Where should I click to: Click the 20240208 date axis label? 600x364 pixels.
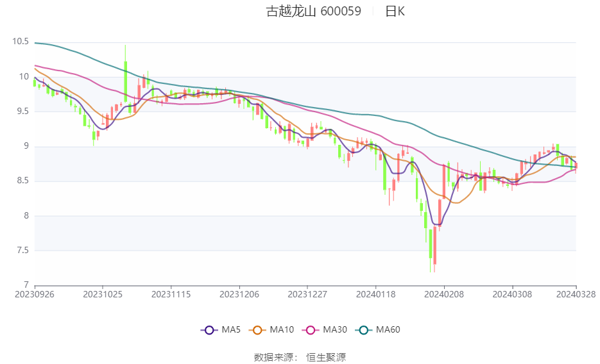click(x=444, y=295)
